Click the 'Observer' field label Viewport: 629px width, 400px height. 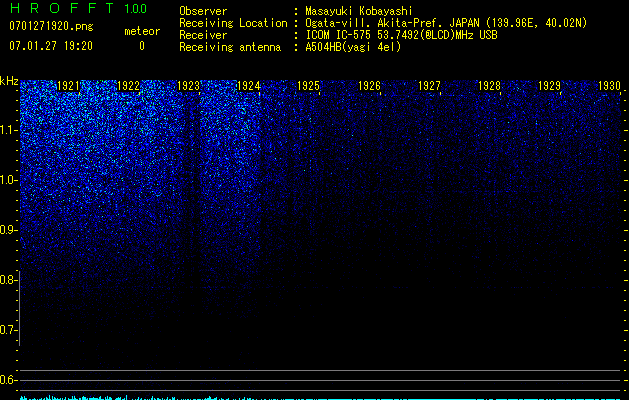203,11
